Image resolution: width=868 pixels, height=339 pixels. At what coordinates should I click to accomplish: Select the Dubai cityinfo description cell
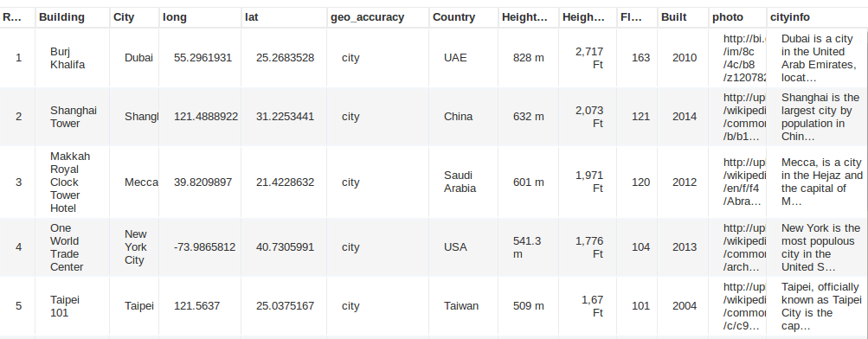[x=817, y=58]
